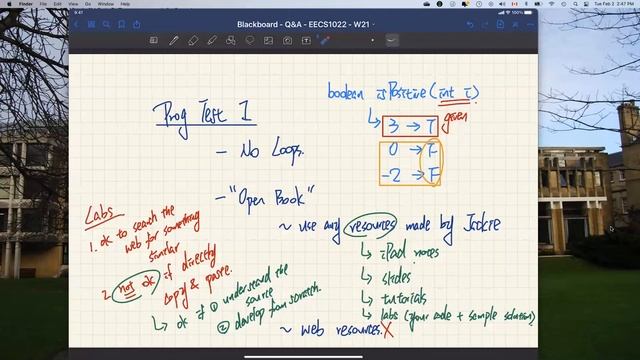Click the 'boolean isPositive' handwritten signature

[x=403, y=92]
